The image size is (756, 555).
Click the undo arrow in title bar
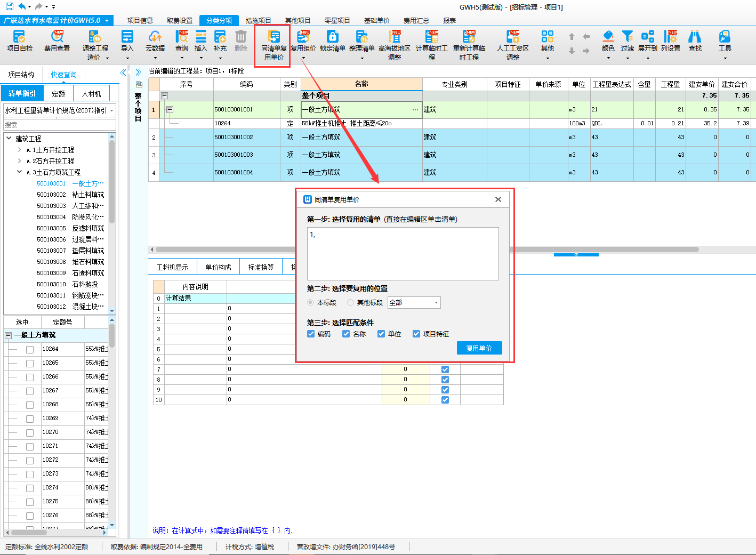22,6
